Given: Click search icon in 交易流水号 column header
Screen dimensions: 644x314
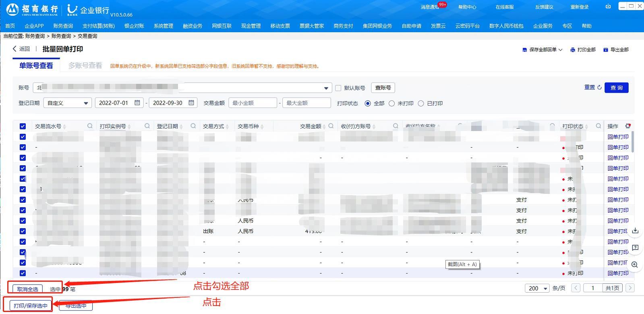Looking at the screenshot, I should tap(90, 126).
